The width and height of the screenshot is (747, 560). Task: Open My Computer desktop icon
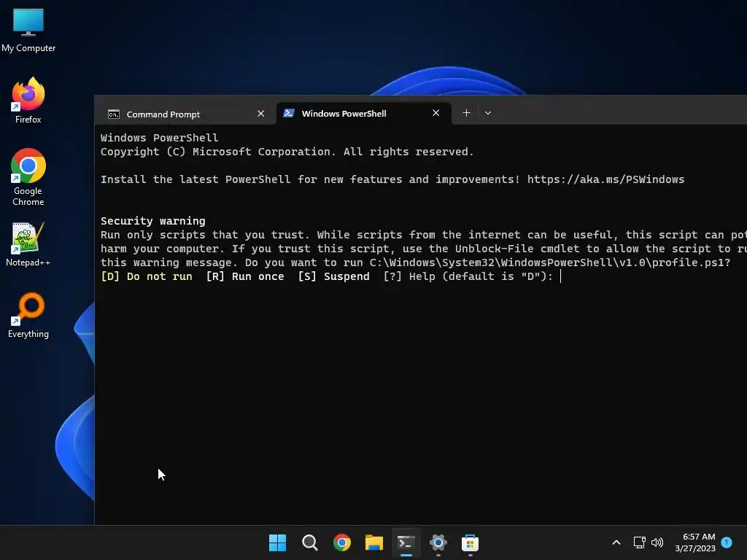point(28,31)
